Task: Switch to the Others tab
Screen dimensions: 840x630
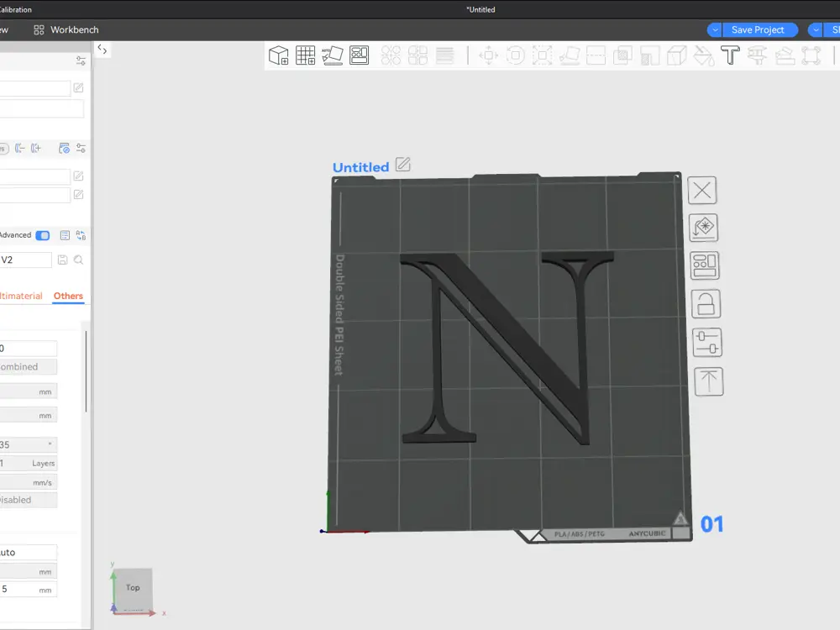Action: click(68, 296)
